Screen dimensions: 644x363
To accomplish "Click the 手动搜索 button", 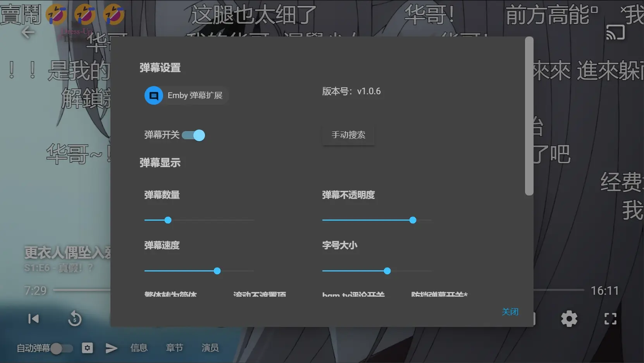I will 348,135.
